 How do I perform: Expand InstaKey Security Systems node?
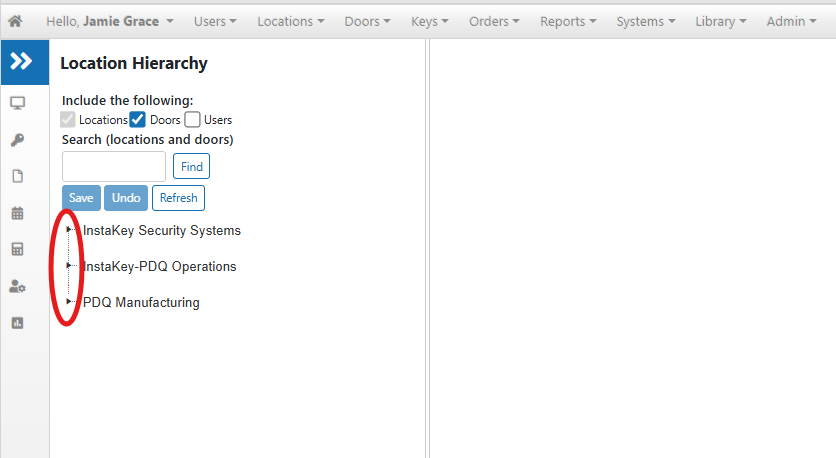click(68, 230)
